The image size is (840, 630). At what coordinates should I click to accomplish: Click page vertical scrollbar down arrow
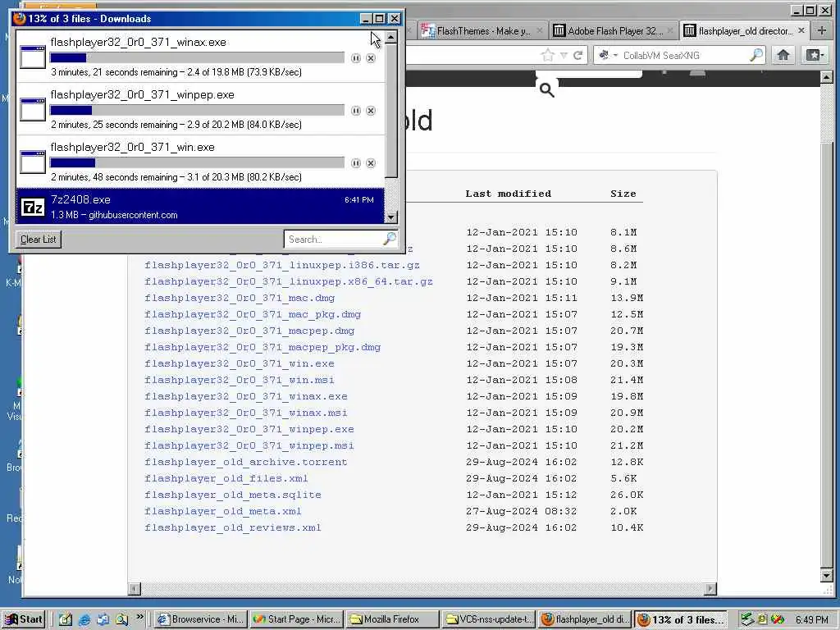tap(826, 576)
